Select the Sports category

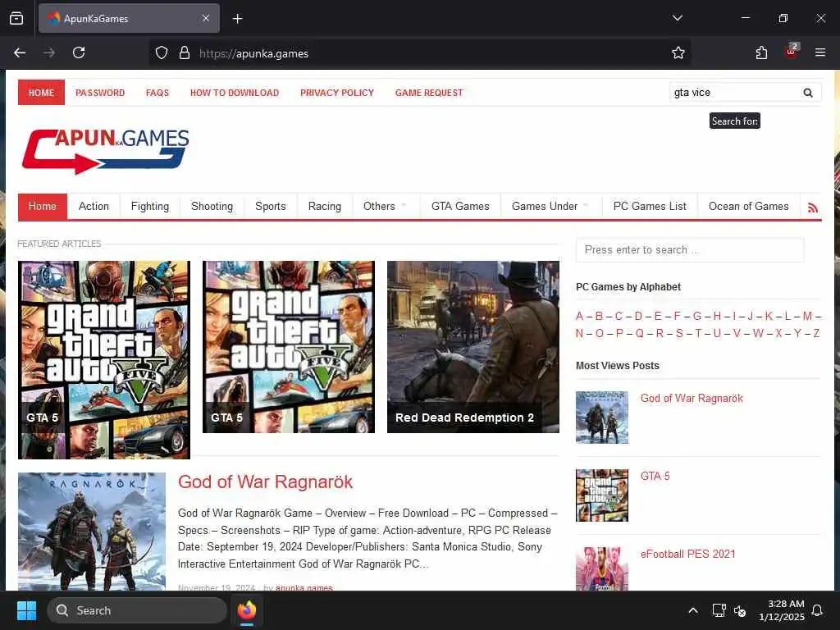click(271, 206)
